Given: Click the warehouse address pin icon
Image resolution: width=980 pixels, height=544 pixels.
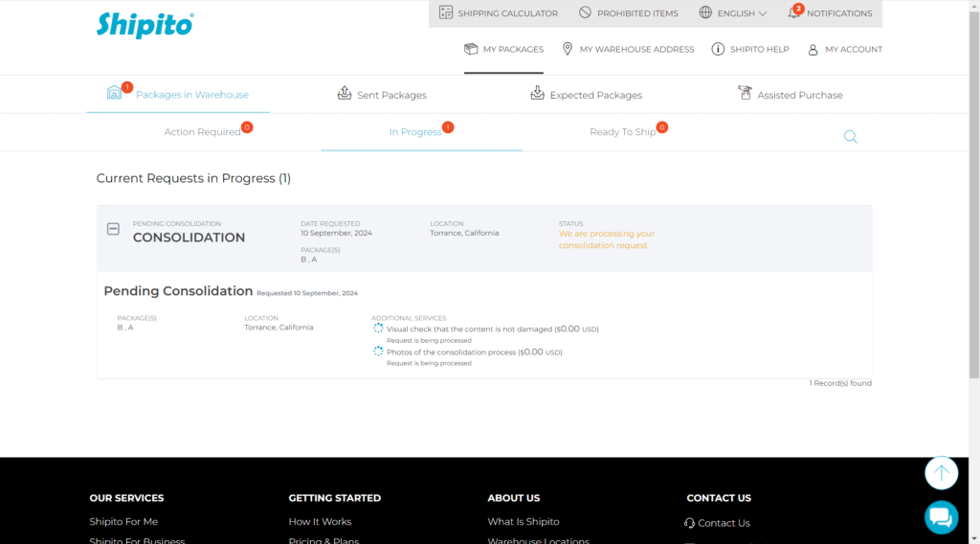Looking at the screenshot, I should (x=568, y=49).
